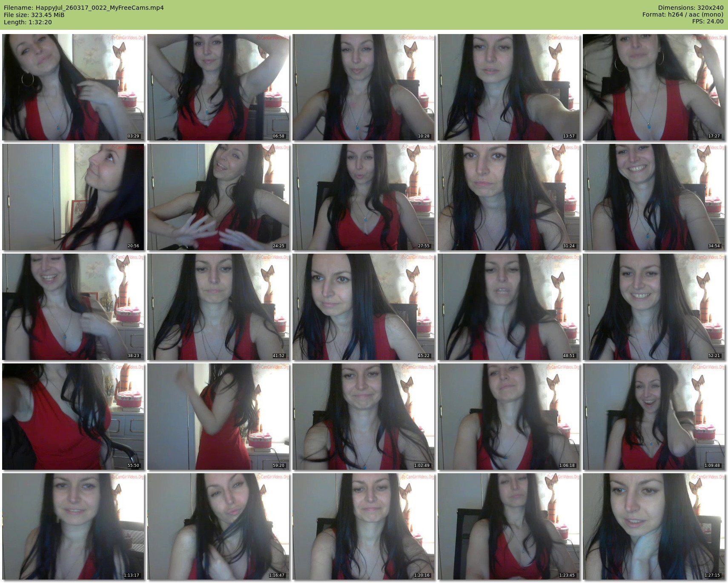Open the frame marked 10:28

364,87
